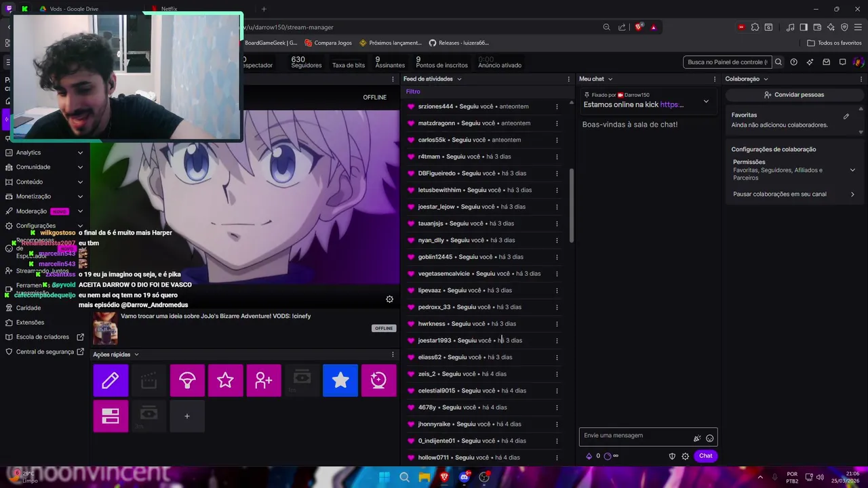The image size is (868, 488).
Task: Open Todos os favoritos bookmarks folder
Action: pyautogui.click(x=835, y=43)
